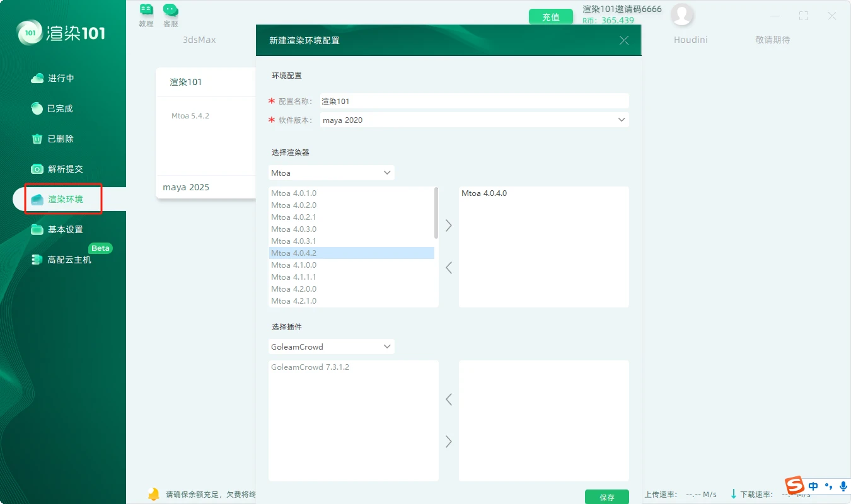
Task: Open the 已删除 trash icon in sidebar
Action: tap(37, 139)
